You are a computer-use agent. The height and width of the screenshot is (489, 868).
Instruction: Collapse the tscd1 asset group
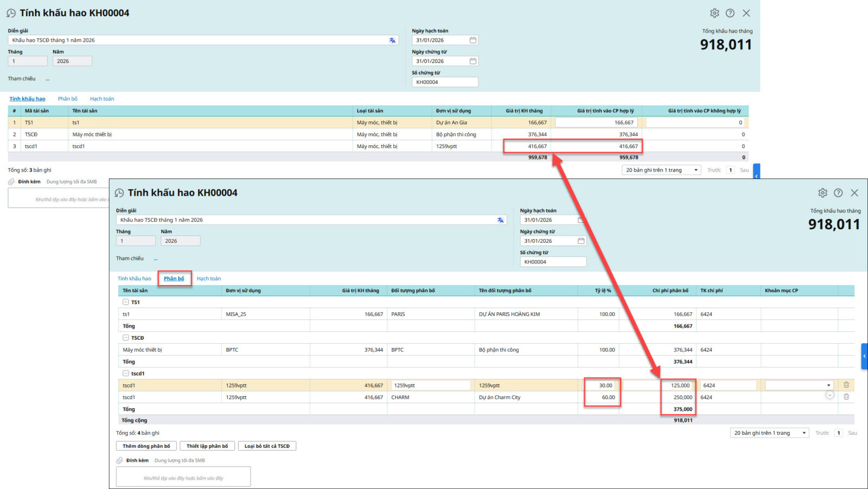pyautogui.click(x=126, y=374)
